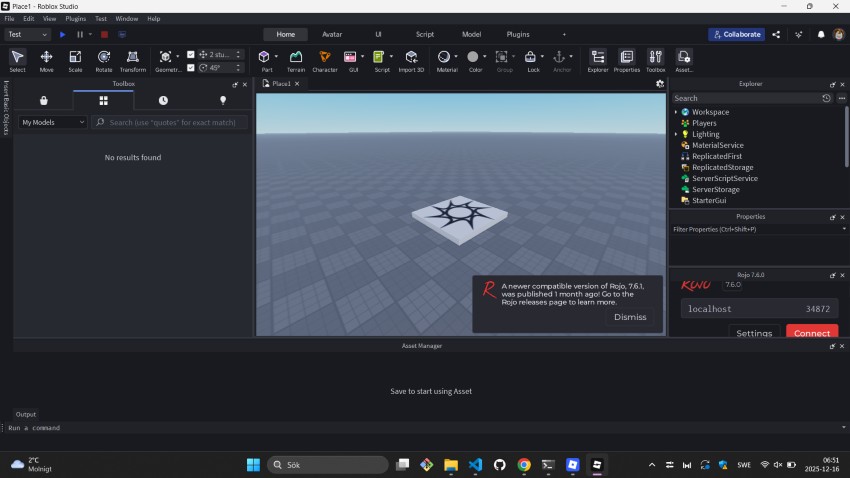Open viewport settings gear
Viewport: 850px width, 478px height.
pos(660,83)
